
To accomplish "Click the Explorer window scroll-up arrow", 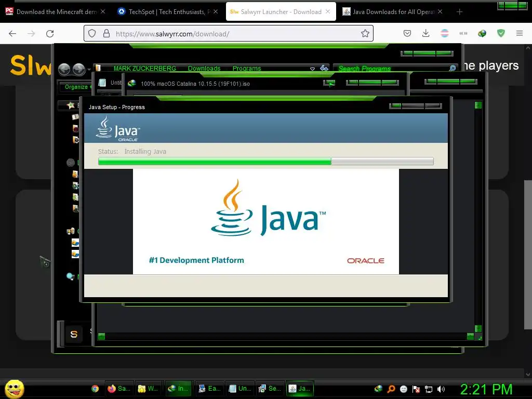I will tap(478, 105).
